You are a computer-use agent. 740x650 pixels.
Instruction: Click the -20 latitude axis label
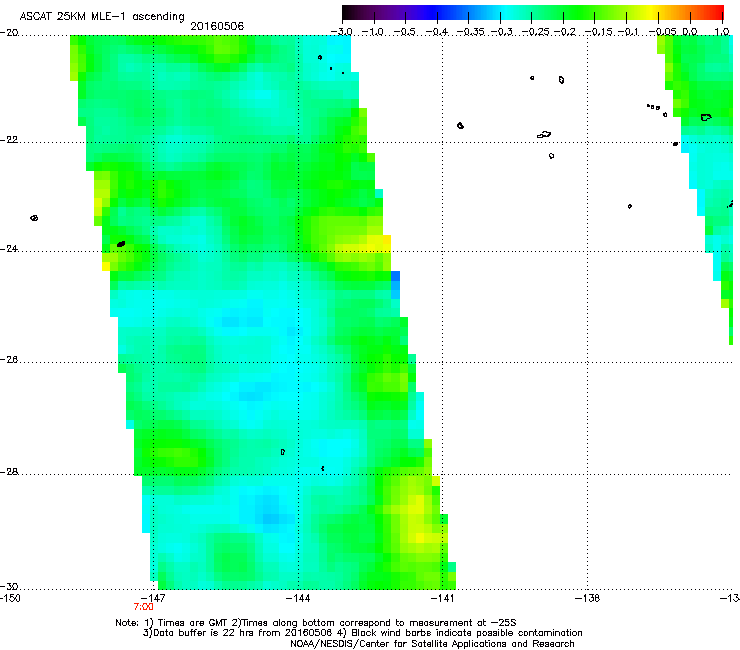[x=9, y=33]
